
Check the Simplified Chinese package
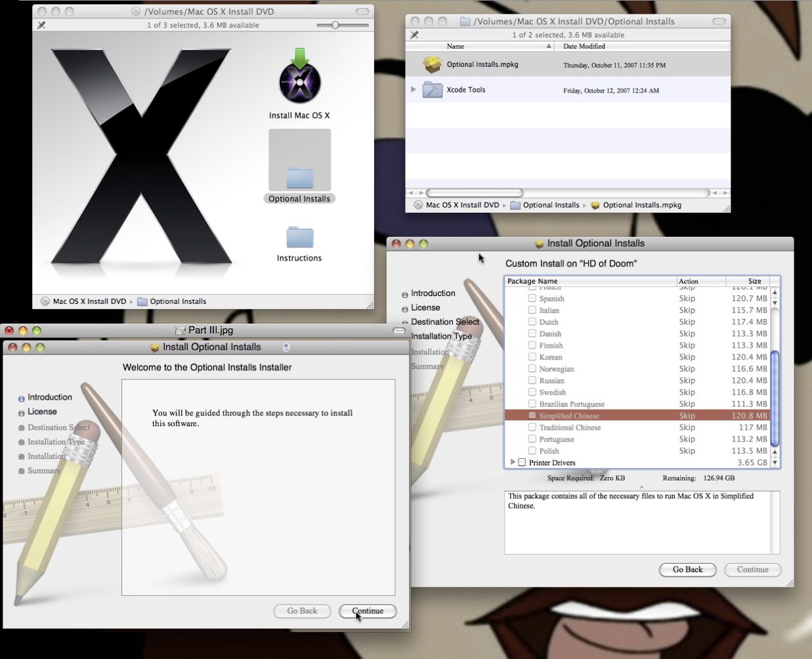click(x=532, y=415)
